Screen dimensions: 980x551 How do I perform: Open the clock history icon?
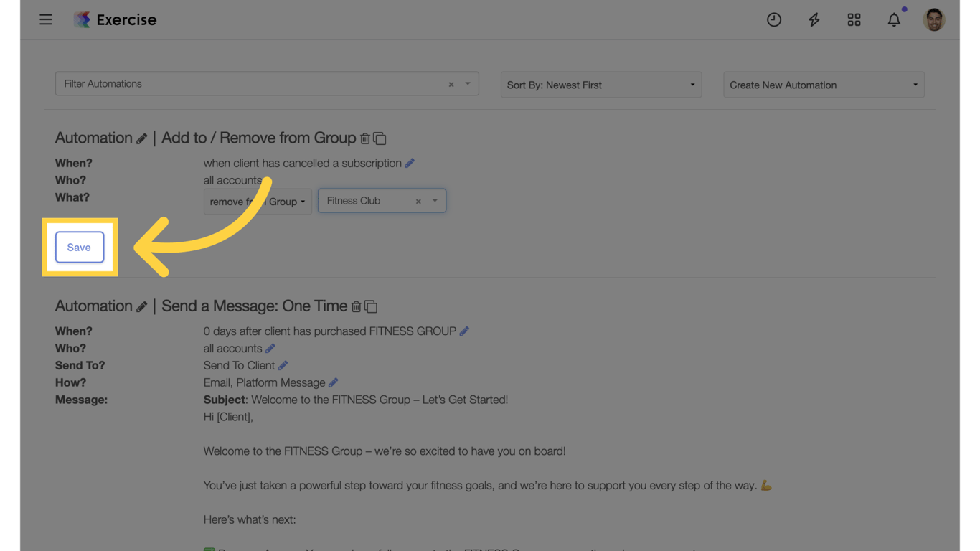[x=773, y=19]
